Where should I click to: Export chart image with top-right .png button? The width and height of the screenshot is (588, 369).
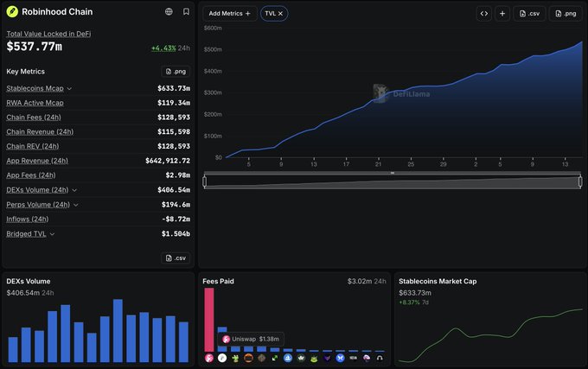click(x=566, y=14)
